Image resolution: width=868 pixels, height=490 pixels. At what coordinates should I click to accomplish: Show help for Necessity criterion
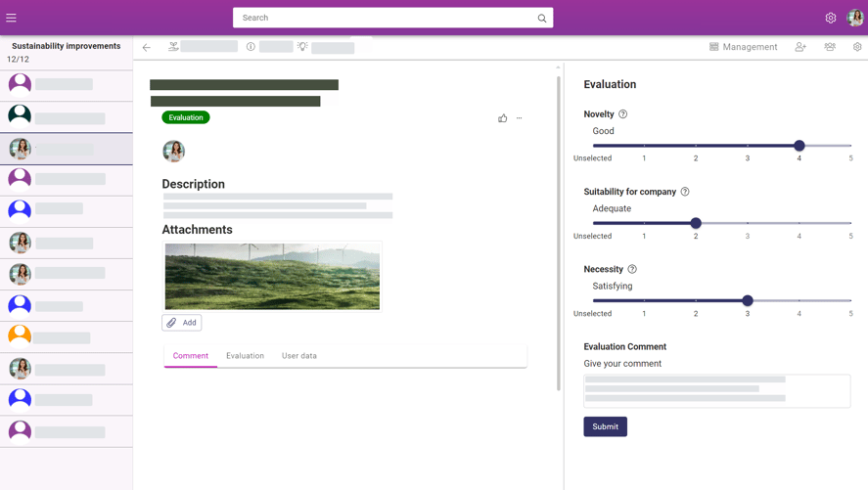(632, 269)
